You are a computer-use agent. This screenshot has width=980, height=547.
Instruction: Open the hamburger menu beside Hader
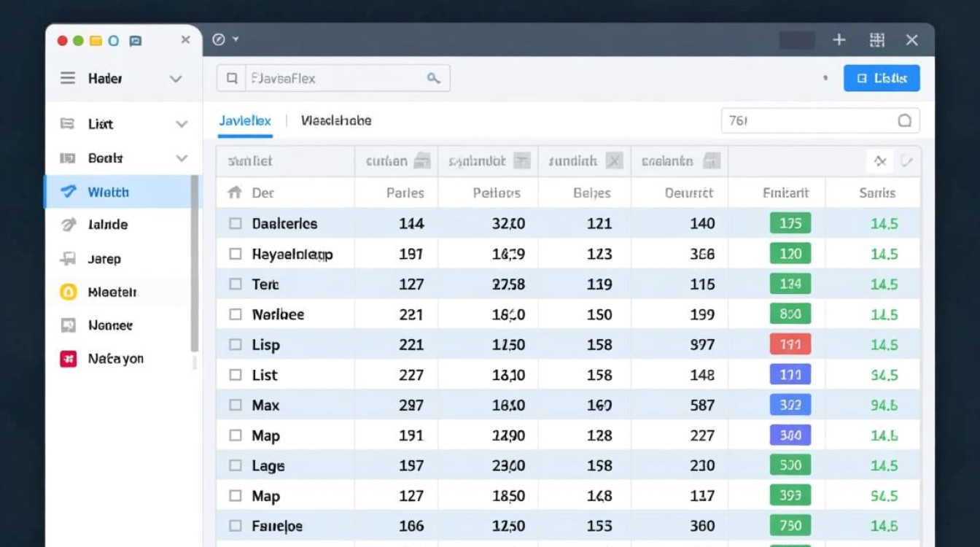pyautogui.click(x=68, y=78)
